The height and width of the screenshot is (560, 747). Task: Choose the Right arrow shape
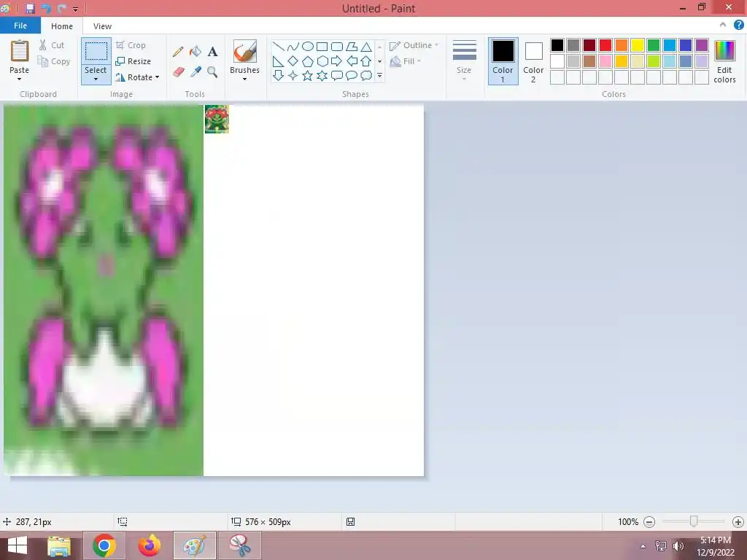coord(337,61)
